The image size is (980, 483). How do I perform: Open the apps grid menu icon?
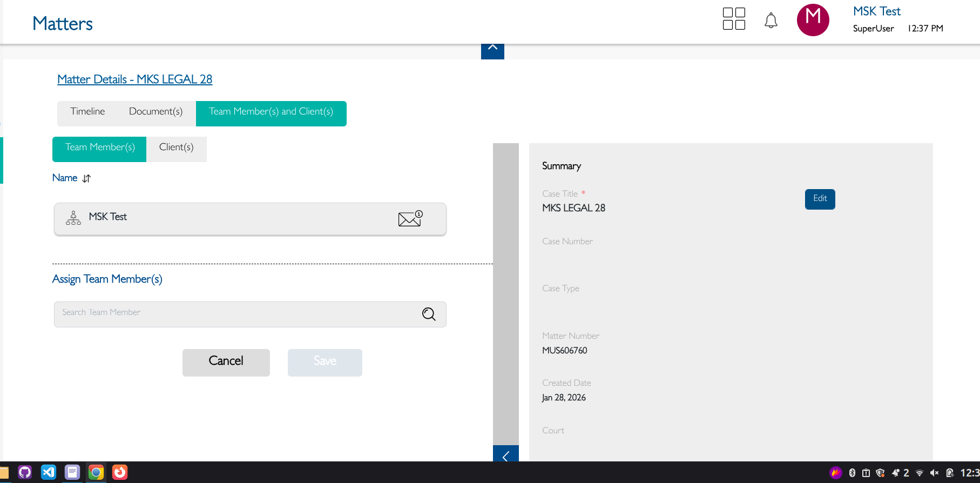[x=734, y=19]
